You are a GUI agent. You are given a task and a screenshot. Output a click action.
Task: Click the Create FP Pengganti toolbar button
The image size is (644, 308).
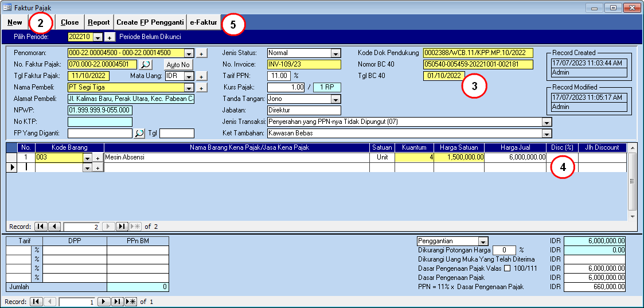click(x=150, y=22)
